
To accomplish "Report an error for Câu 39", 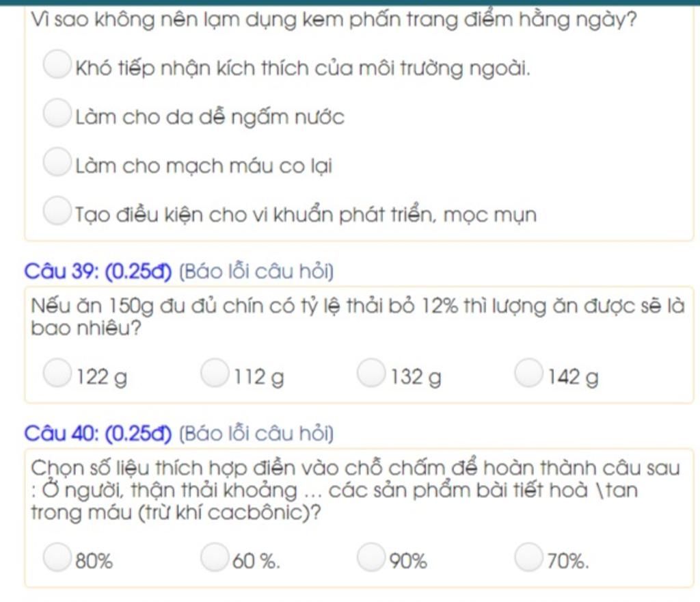I will click(x=256, y=272).
